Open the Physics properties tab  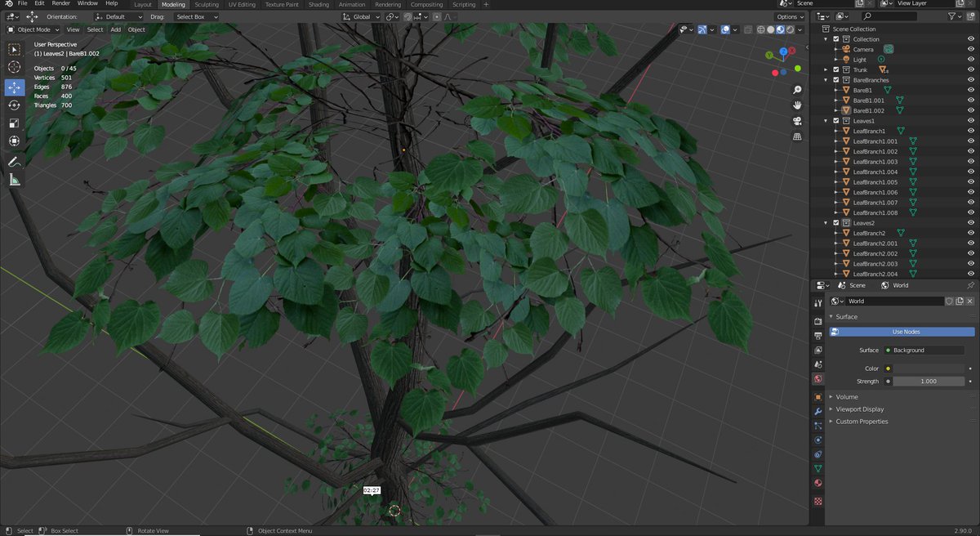tap(817, 440)
